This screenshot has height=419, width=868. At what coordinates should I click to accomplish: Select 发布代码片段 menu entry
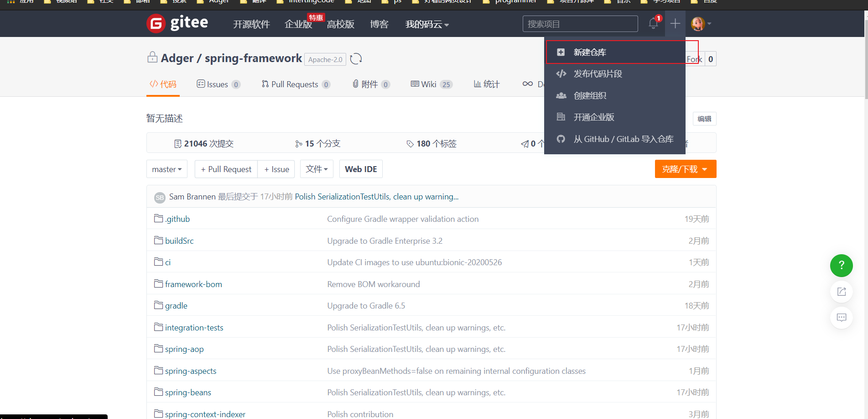click(x=615, y=74)
